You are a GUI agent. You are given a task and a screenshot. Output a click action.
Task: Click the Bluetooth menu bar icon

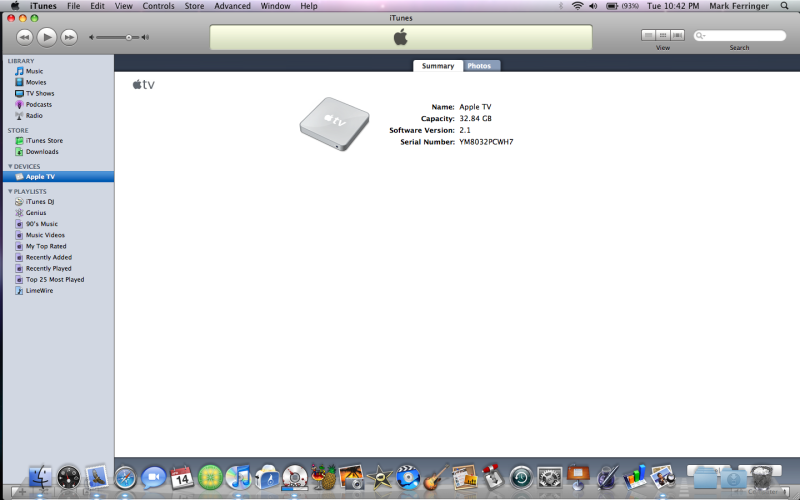click(560, 6)
